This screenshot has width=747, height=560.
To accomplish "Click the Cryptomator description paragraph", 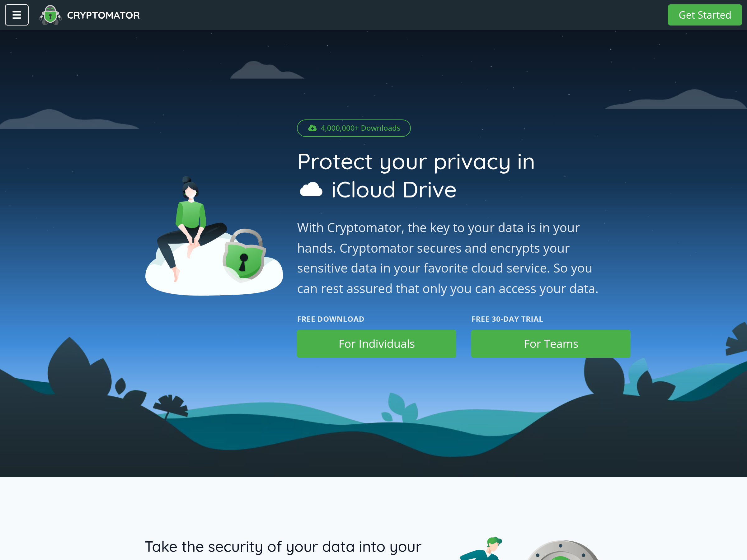I will click(447, 258).
